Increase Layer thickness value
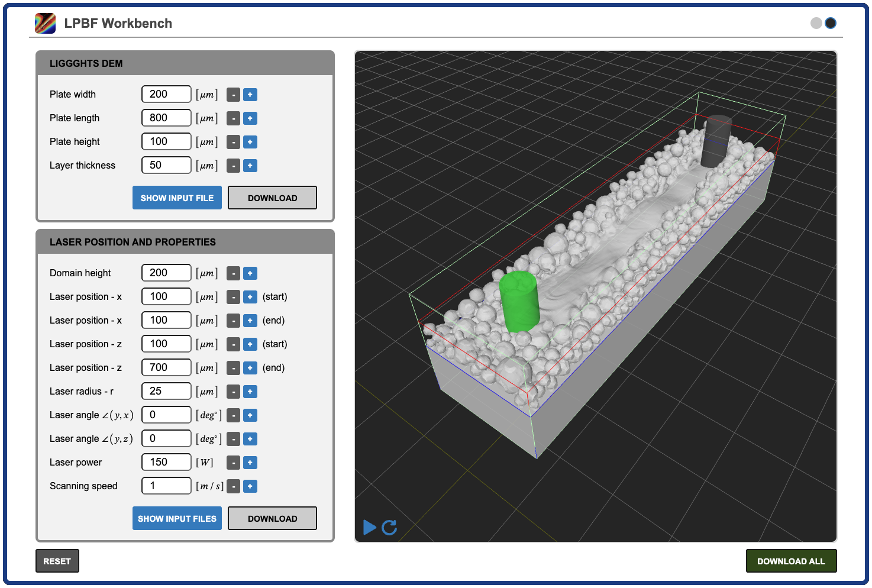 [250, 166]
